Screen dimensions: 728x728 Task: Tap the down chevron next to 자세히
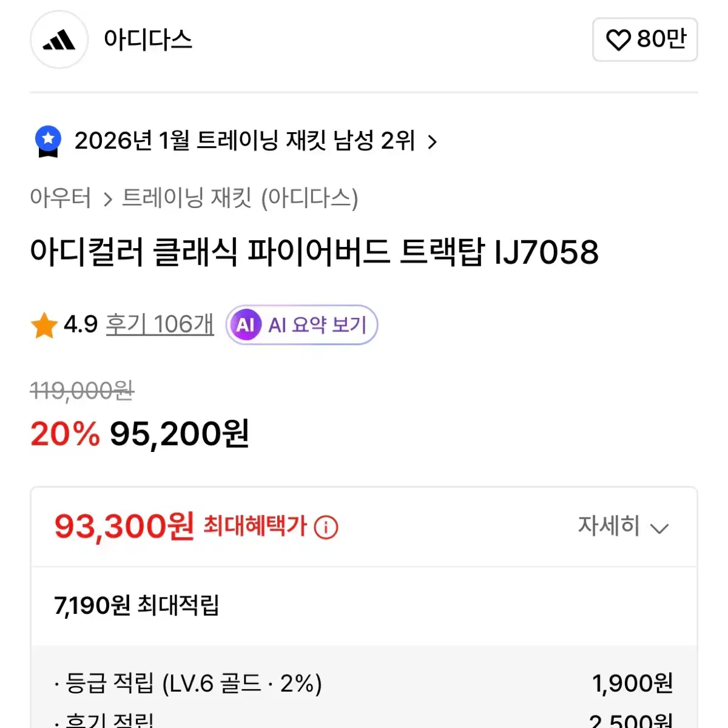[659, 528]
